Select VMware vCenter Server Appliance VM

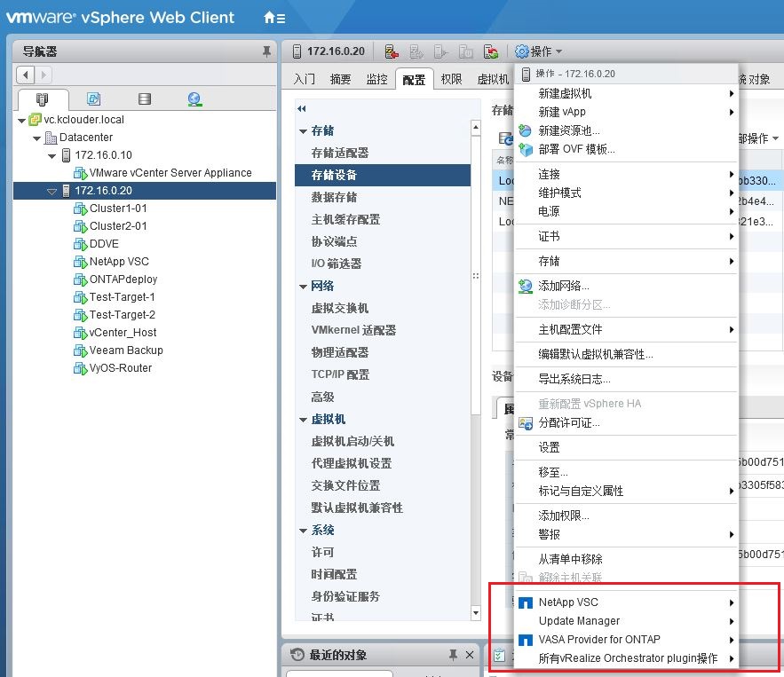coord(170,173)
